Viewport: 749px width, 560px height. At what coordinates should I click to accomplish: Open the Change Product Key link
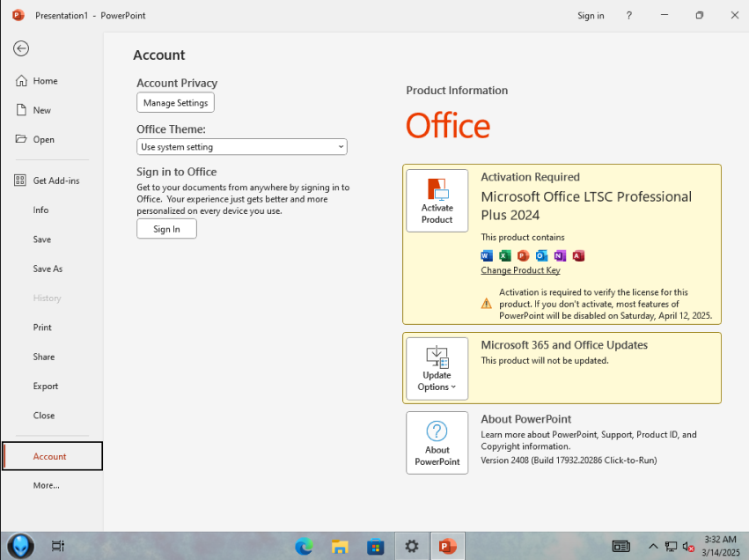click(x=520, y=270)
